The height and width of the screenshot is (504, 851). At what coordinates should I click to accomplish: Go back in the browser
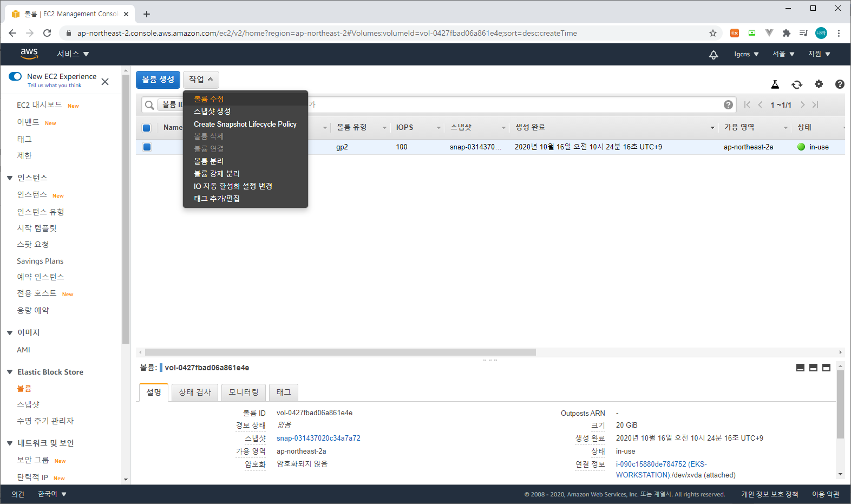pyautogui.click(x=12, y=33)
